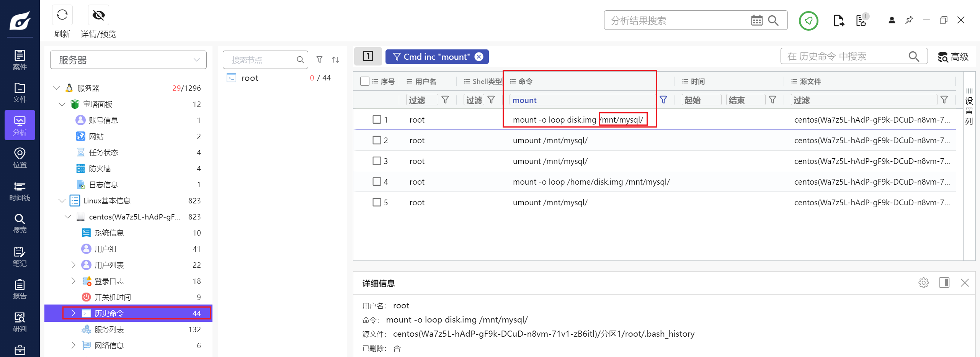The height and width of the screenshot is (357, 980).
Task: Open the Timeline (时间线) sidebar section
Action: click(x=20, y=191)
